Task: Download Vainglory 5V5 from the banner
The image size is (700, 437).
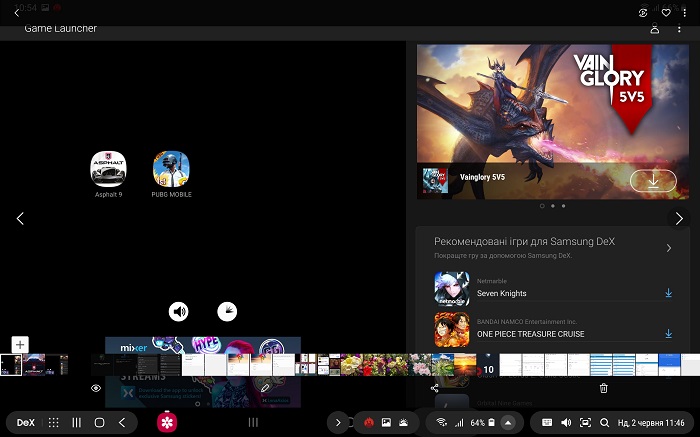Action: coord(653,181)
